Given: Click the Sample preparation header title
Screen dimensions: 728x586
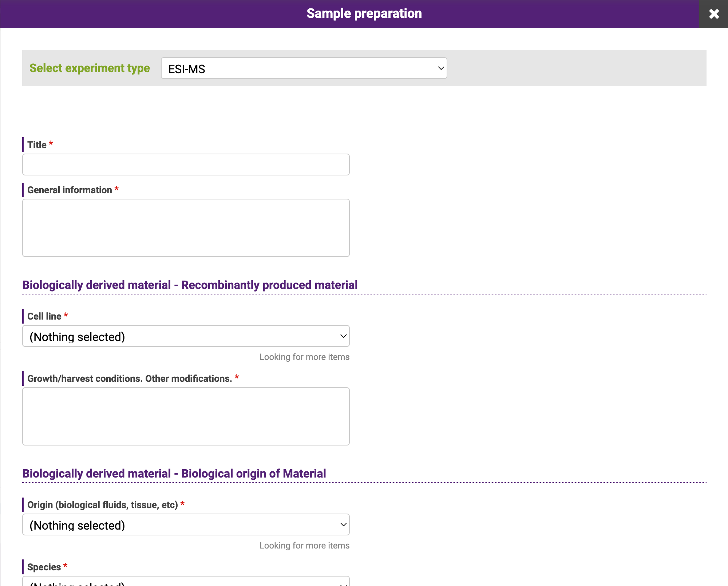Looking at the screenshot, I should click(x=364, y=14).
